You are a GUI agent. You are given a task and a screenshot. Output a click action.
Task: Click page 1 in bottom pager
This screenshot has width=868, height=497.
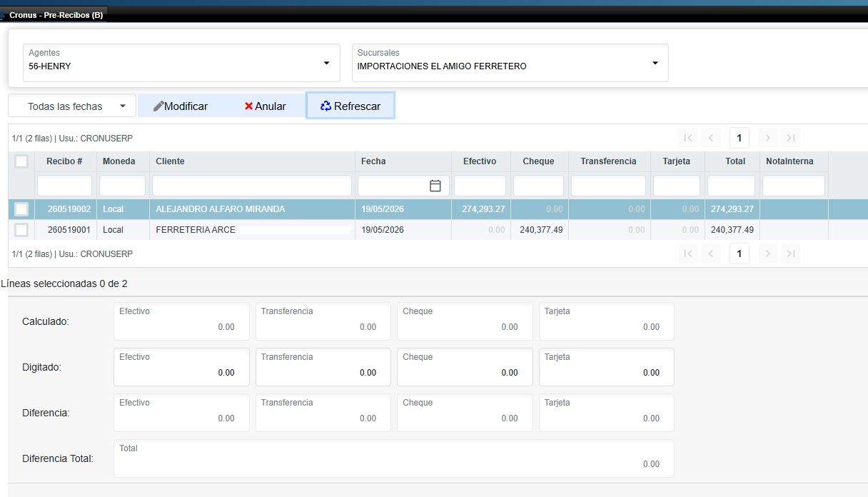(740, 253)
